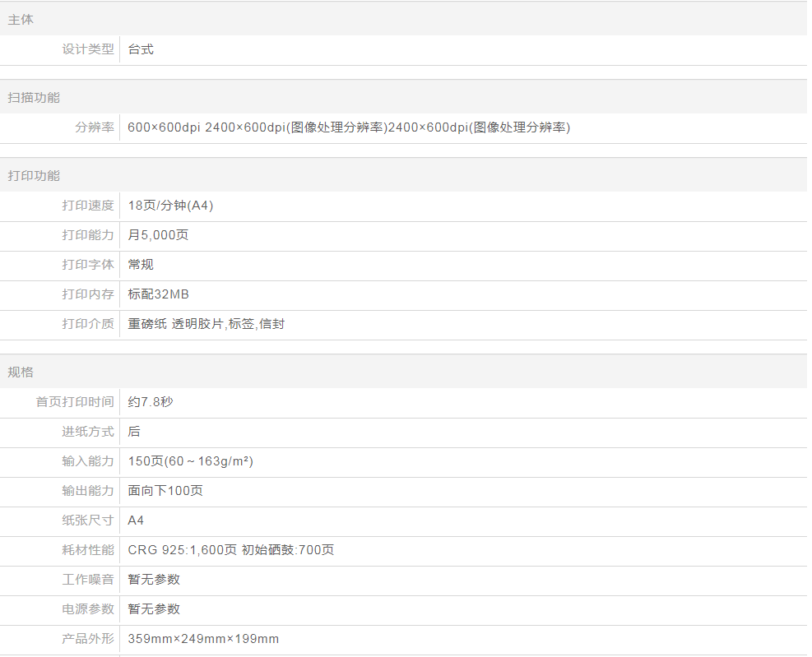Viewport: 812px width, 657px height.
Task: Select the 359mm×249mm×199mm dimensions value
Action: pyautogui.click(x=203, y=639)
